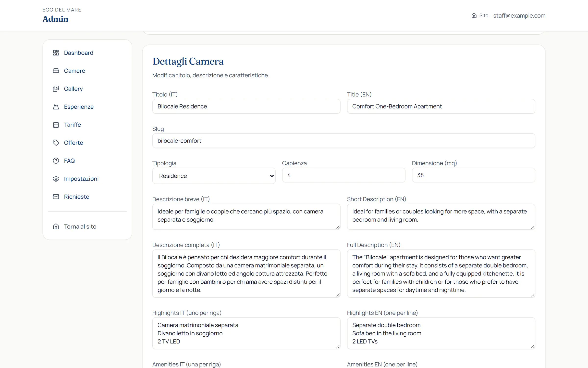This screenshot has height=368, width=588.
Task: Click into the Slug field
Action: (x=343, y=141)
